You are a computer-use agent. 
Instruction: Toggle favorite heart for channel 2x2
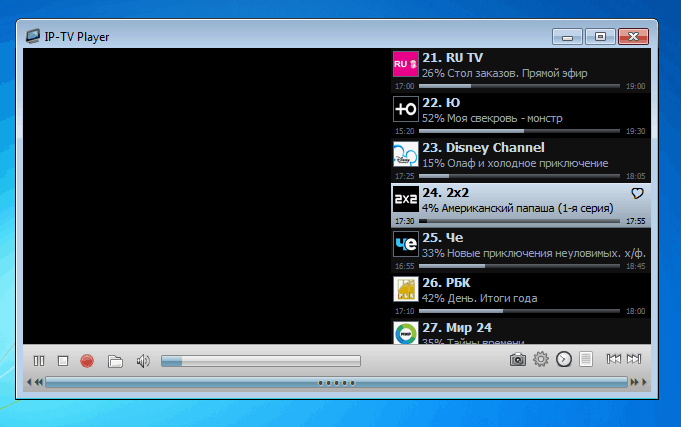click(637, 193)
